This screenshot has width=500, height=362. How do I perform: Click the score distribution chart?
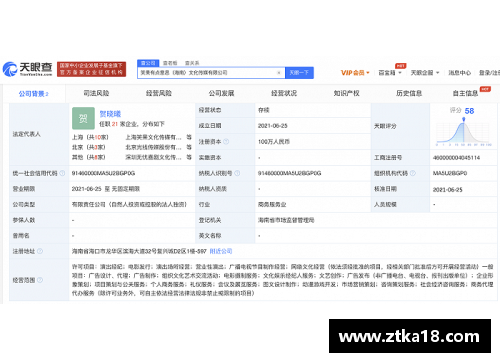point(463,131)
